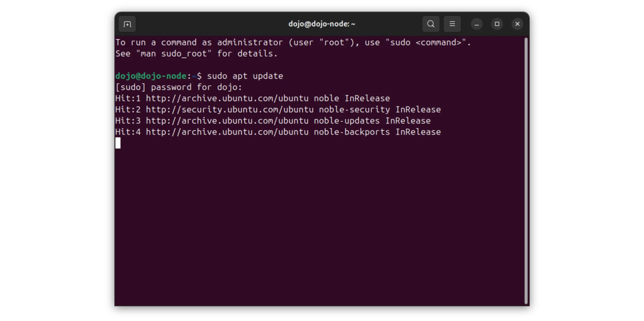Click empty area of terminal output
Screen dimensions: 644x321
point(319,221)
